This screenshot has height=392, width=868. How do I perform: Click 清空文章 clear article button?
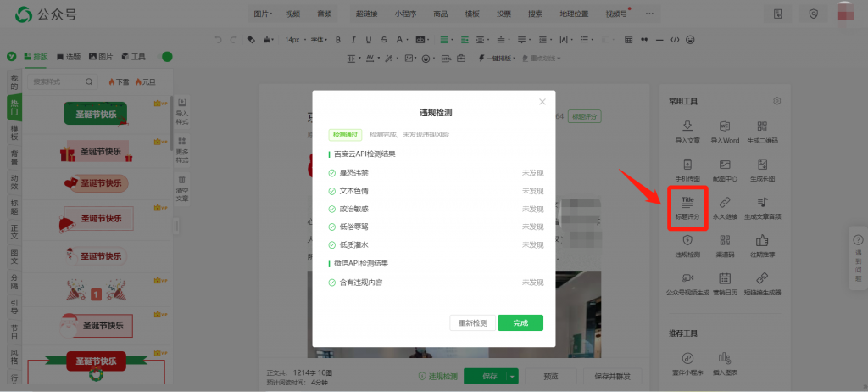[x=182, y=188]
